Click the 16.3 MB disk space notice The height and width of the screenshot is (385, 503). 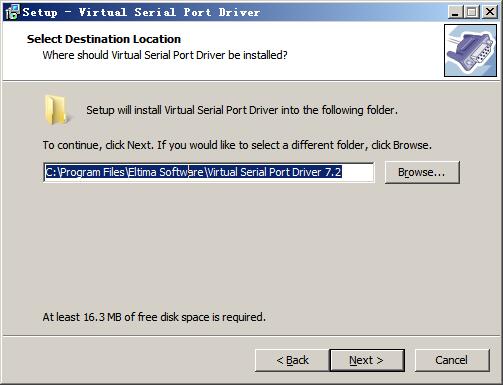[x=154, y=317]
